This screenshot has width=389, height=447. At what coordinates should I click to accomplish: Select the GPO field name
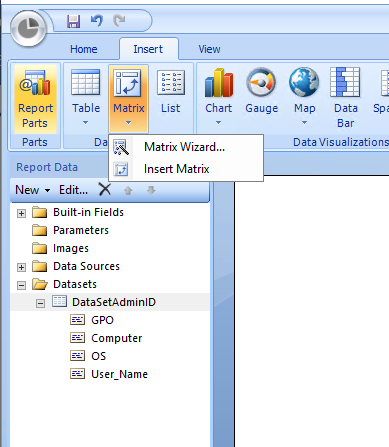click(103, 320)
